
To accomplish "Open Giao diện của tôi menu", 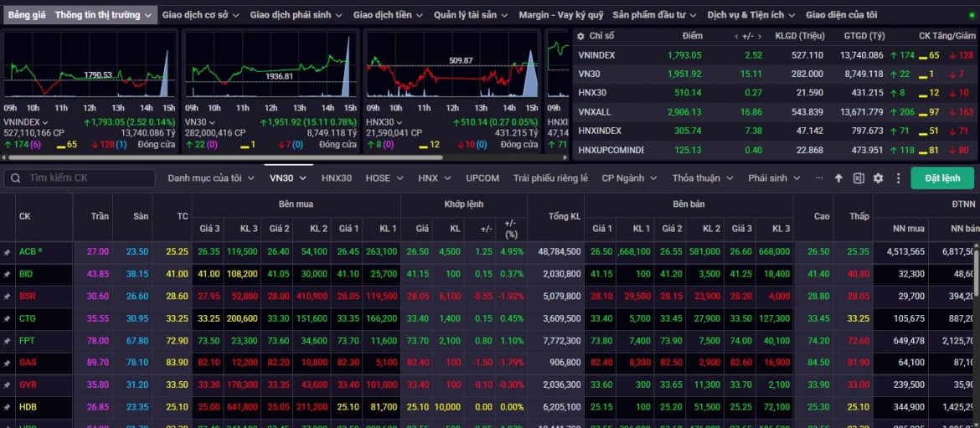I will pos(841,14).
